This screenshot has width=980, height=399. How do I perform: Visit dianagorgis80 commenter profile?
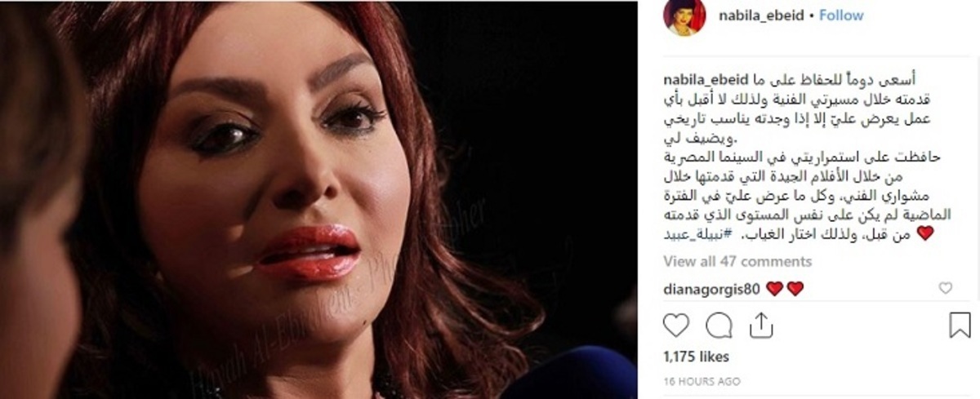click(711, 287)
